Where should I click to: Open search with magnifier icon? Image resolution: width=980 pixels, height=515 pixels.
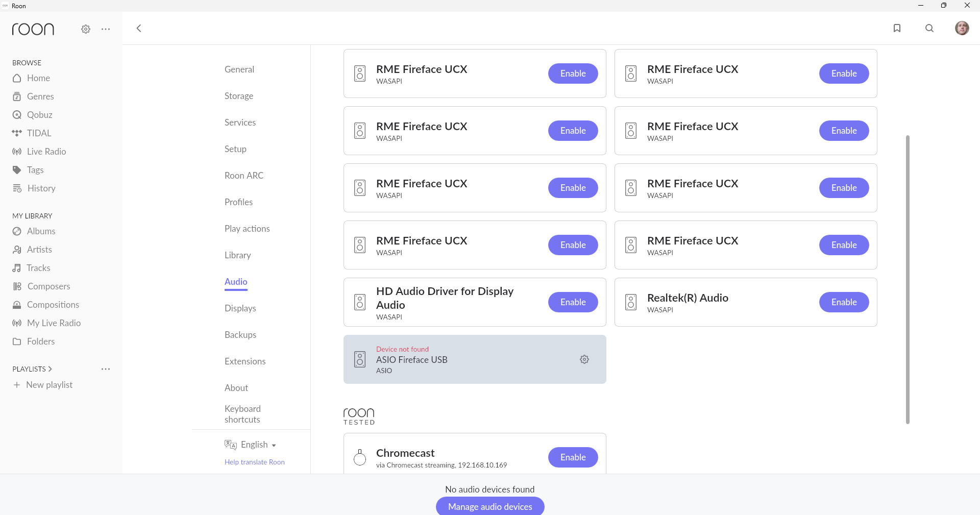tap(929, 28)
